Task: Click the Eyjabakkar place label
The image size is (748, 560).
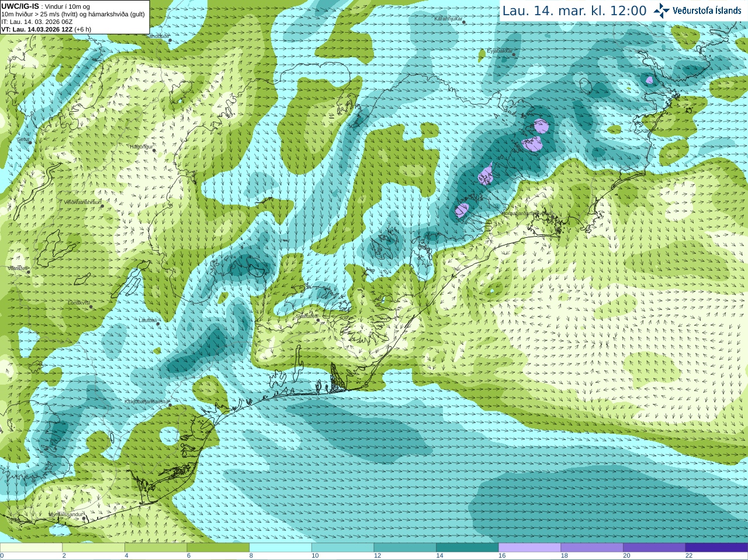Action: point(500,51)
